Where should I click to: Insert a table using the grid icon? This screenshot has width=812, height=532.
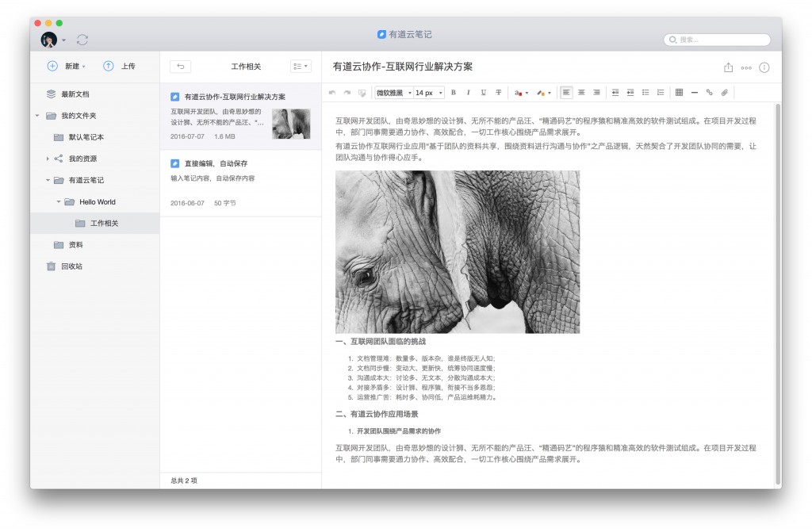pos(679,93)
